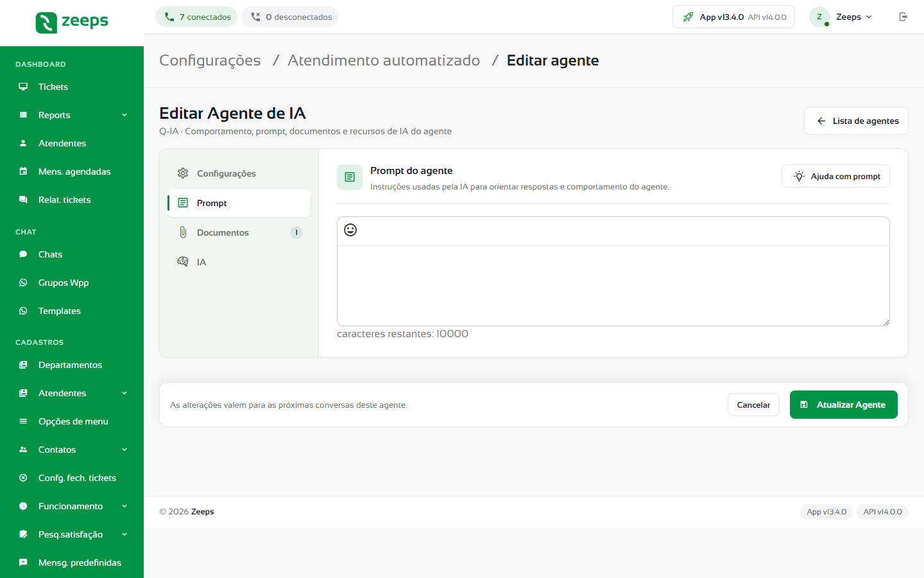Expand the Contatos submenu chevron
This screenshot has width=924, height=578.
coord(124,450)
